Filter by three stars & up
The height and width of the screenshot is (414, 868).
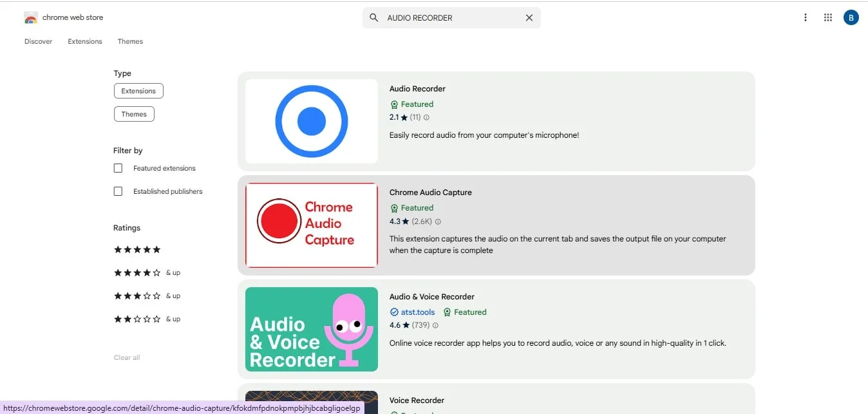click(x=147, y=296)
